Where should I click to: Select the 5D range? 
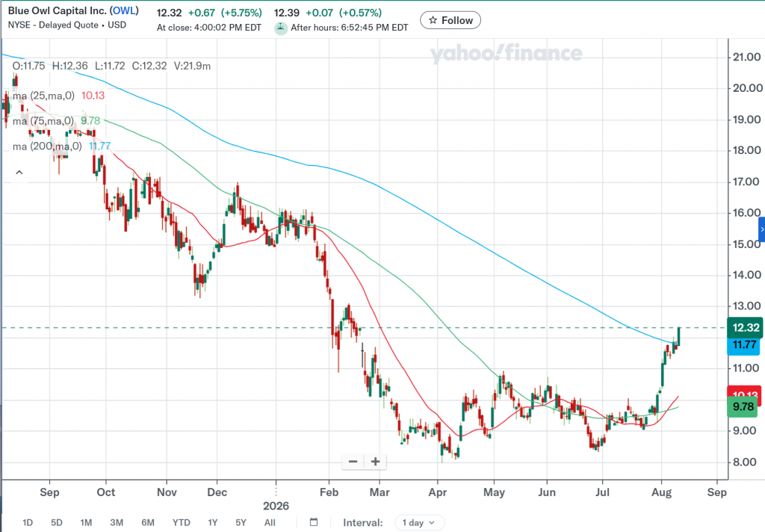57,523
